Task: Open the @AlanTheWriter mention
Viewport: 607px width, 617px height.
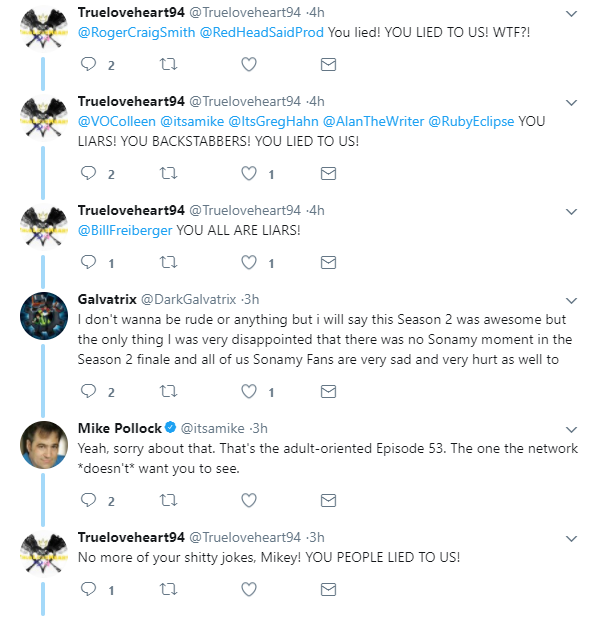Action: (x=373, y=121)
